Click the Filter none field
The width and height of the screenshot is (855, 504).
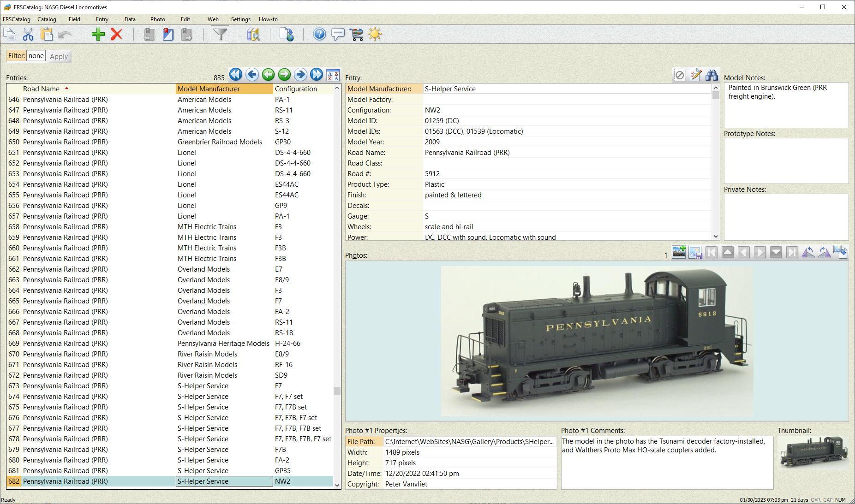tap(36, 56)
